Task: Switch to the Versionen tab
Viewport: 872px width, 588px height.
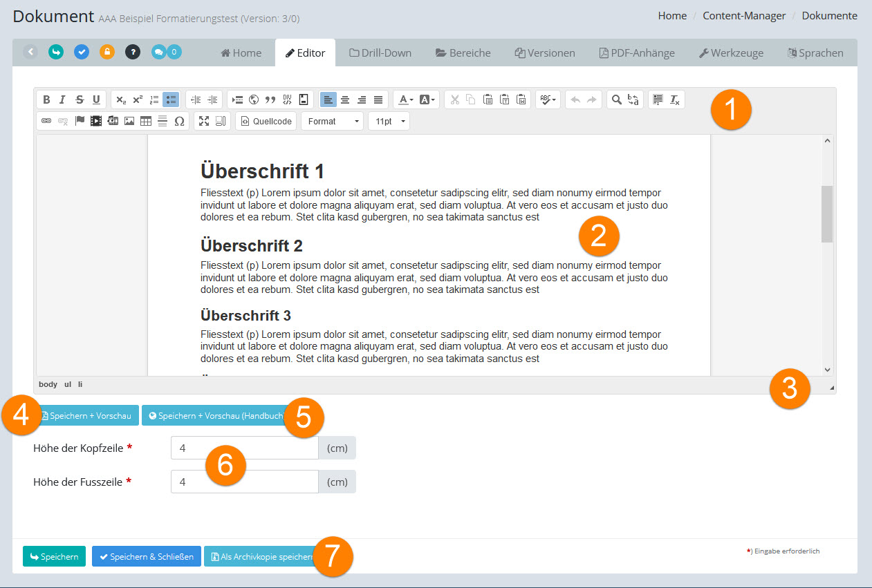Action: [545, 53]
